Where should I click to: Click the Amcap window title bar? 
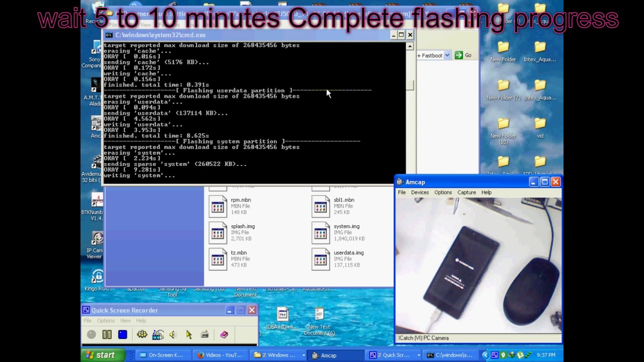pyautogui.click(x=478, y=182)
